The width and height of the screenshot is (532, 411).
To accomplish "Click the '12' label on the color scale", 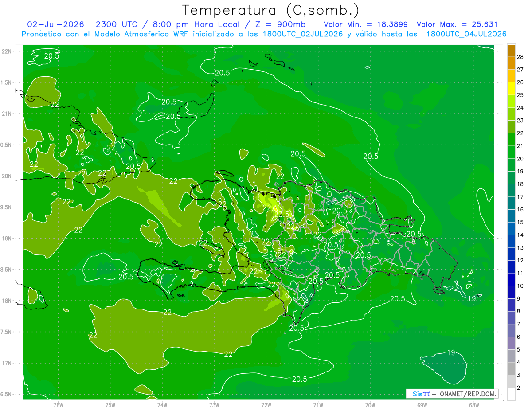I will [x=520, y=260].
